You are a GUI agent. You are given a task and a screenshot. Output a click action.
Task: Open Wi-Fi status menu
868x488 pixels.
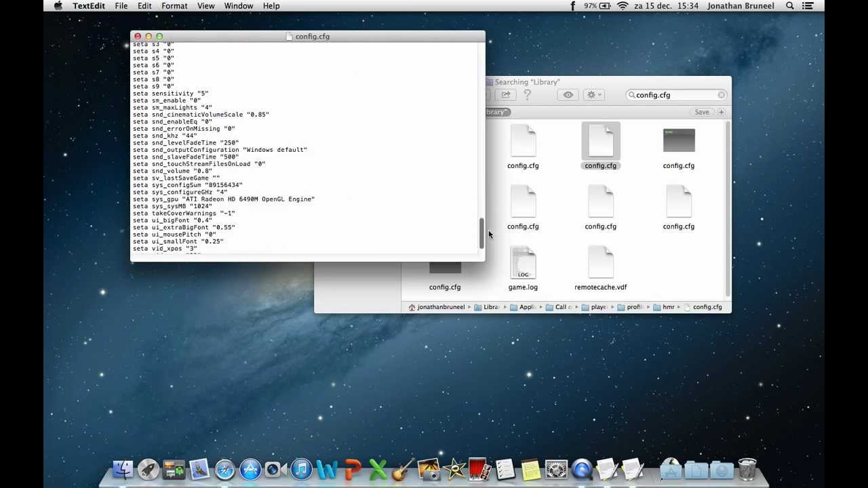[x=623, y=5]
